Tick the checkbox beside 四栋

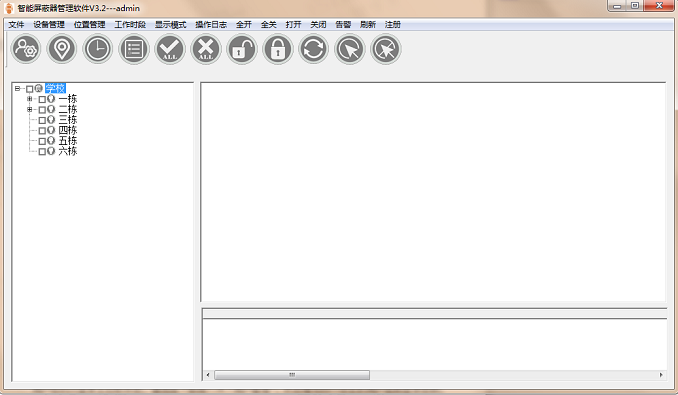coord(42,131)
